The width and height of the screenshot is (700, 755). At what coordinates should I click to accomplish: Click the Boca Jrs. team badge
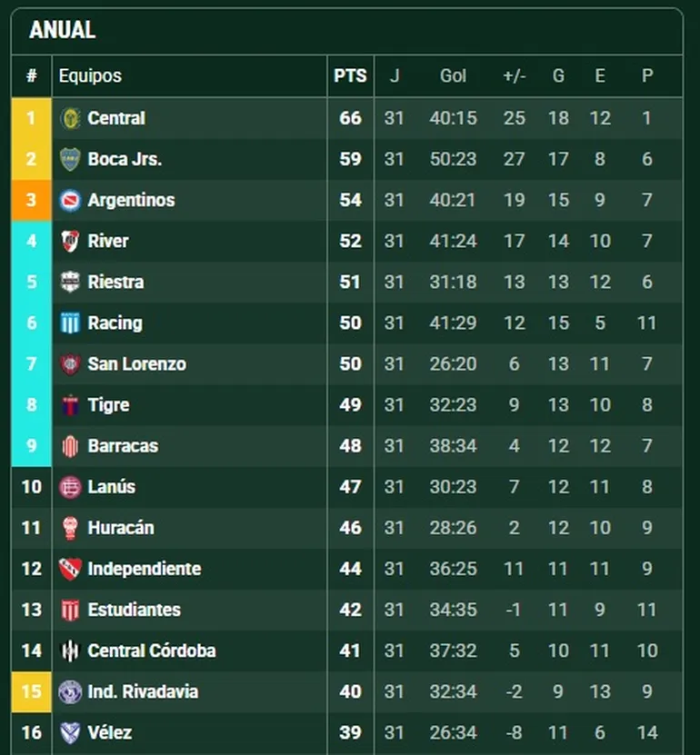click(70, 159)
